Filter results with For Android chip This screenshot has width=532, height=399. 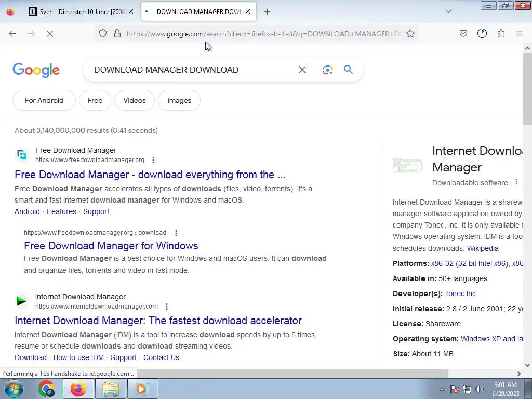click(44, 100)
